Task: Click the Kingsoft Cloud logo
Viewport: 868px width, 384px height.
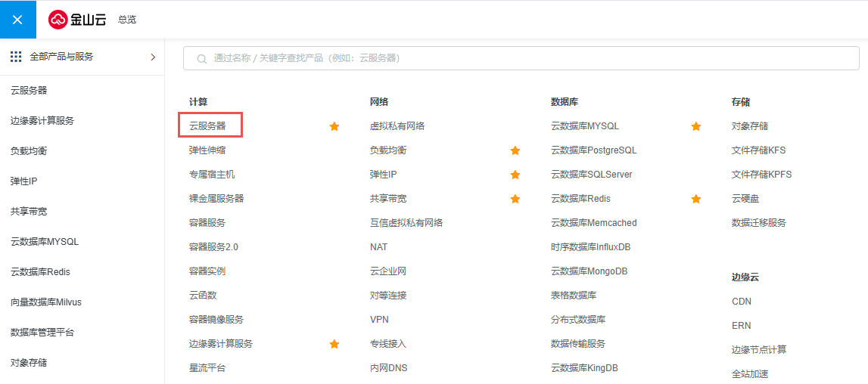Action: point(78,20)
